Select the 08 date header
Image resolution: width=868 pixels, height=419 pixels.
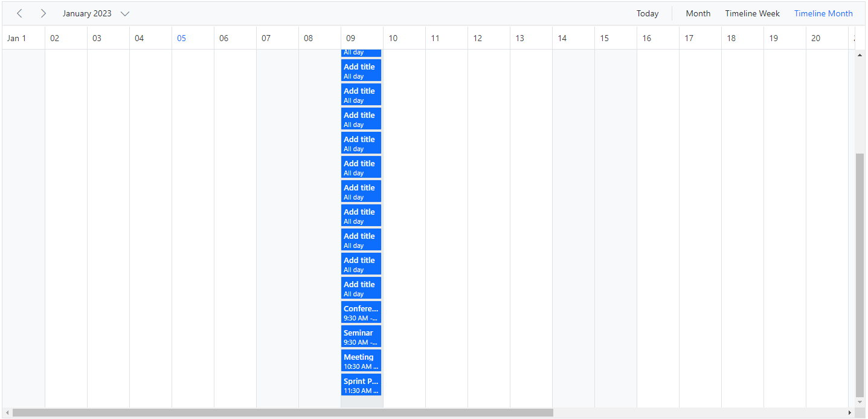point(320,38)
